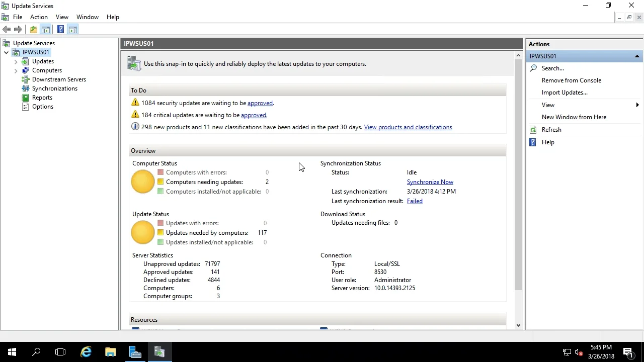Viewport: 644px width, 362px height.
Task: Click the Search magnifier icon in Actions
Action: [533, 68]
